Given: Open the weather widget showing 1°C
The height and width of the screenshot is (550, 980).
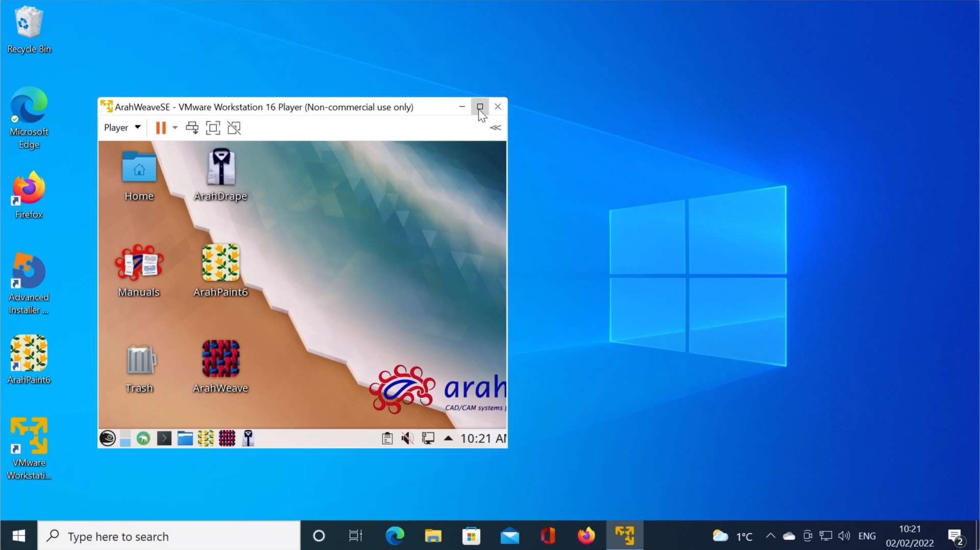Looking at the screenshot, I should [732, 536].
